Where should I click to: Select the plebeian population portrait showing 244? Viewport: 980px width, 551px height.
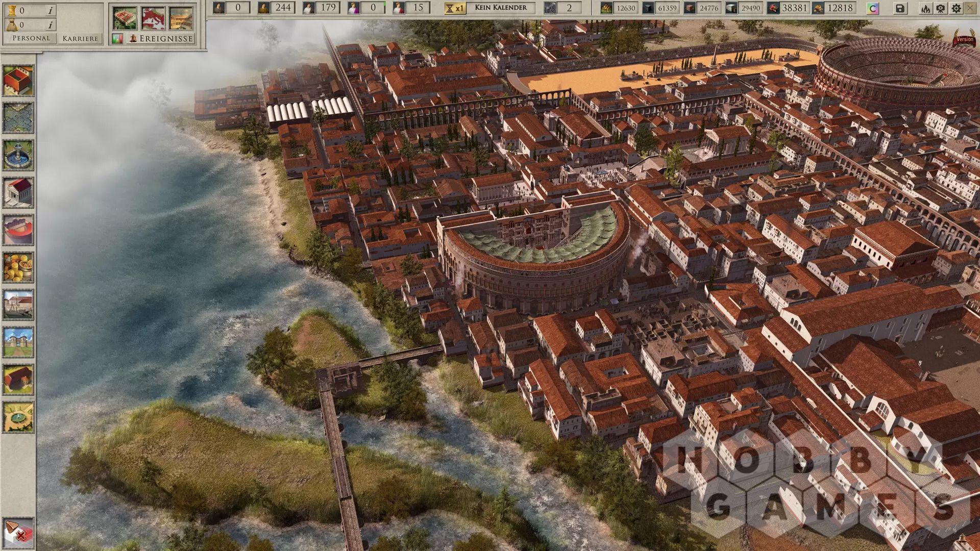pyautogui.click(x=263, y=8)
